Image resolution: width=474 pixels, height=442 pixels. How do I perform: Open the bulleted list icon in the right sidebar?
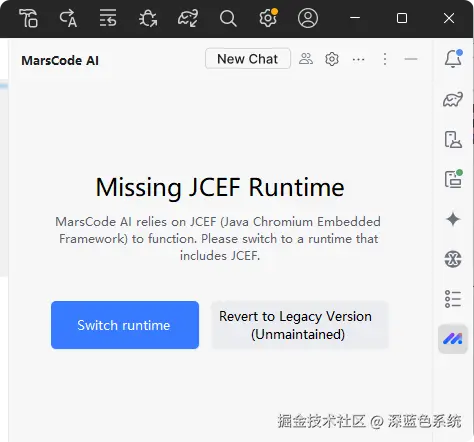(453, 299)
